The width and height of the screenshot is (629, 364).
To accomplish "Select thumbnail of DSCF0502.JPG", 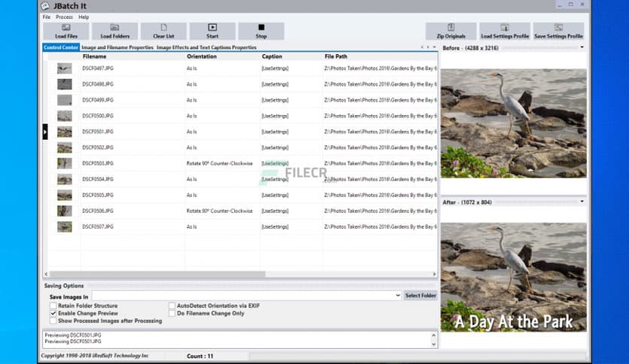I will coord(65,147).
